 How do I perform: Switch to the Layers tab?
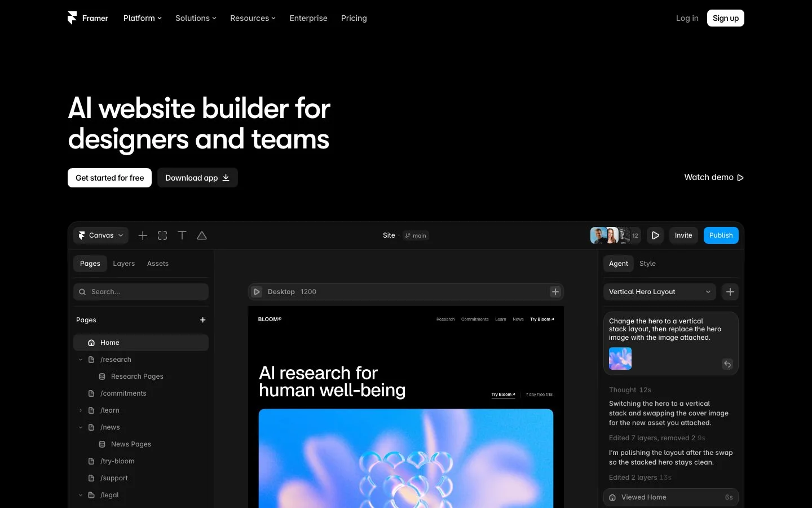(x=124, y=264)
